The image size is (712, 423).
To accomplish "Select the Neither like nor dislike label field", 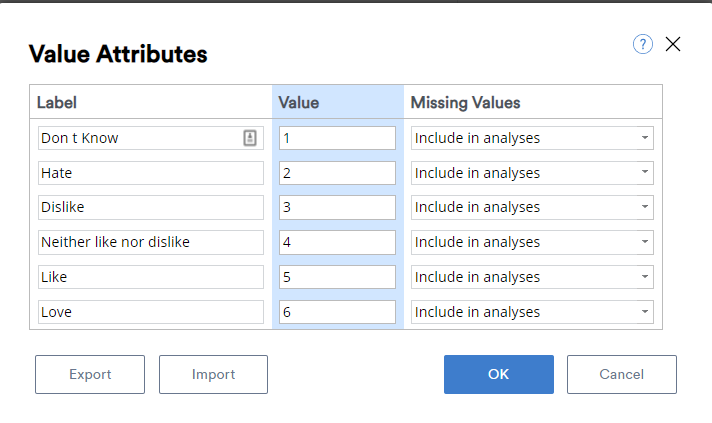I will [x=151, y=242].
